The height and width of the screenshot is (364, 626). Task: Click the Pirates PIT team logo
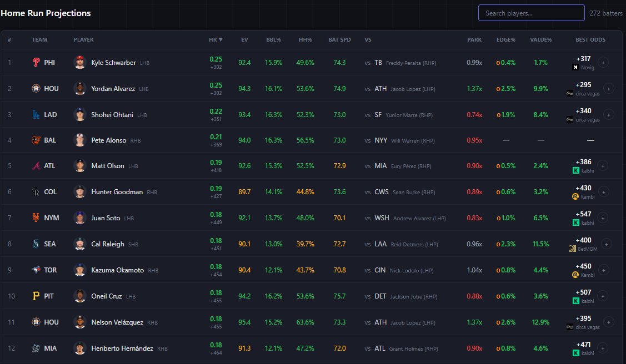(x=36, y=296)
